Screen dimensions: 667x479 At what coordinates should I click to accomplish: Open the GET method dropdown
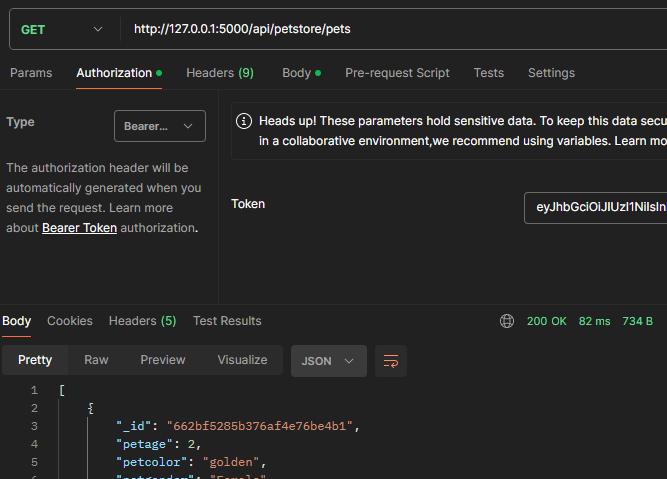62,29
